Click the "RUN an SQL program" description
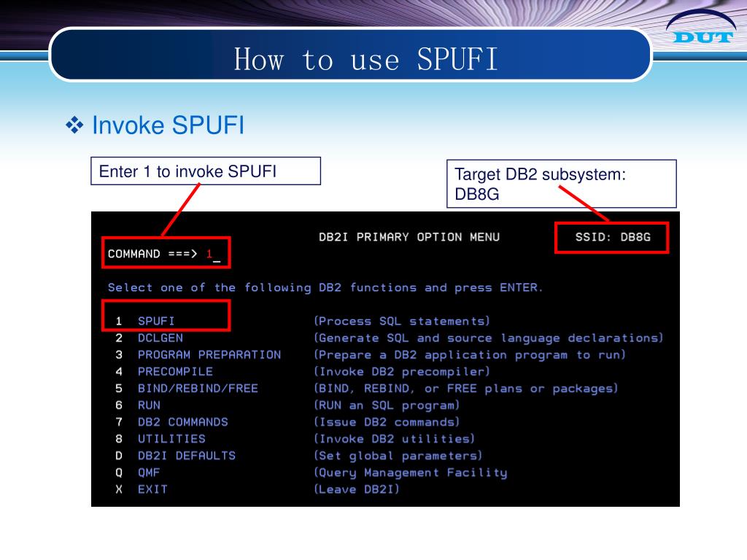This screenshot has height=560, width=747. (x=387, y=405)
